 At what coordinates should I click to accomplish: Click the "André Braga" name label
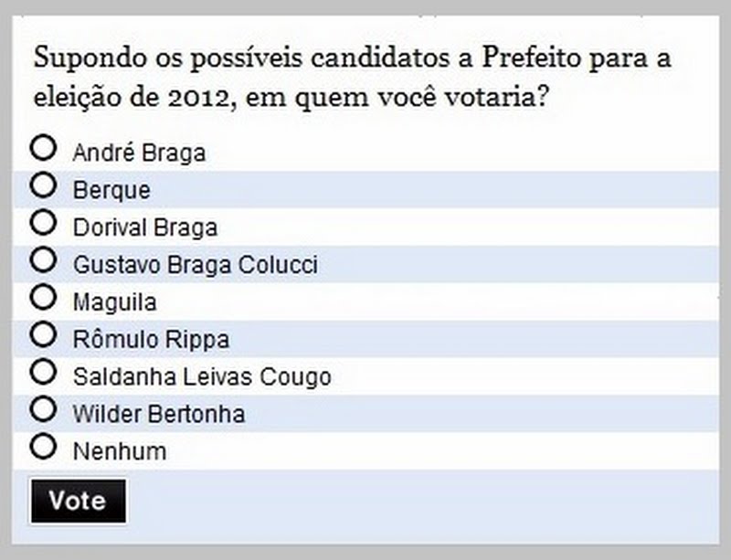139,153
